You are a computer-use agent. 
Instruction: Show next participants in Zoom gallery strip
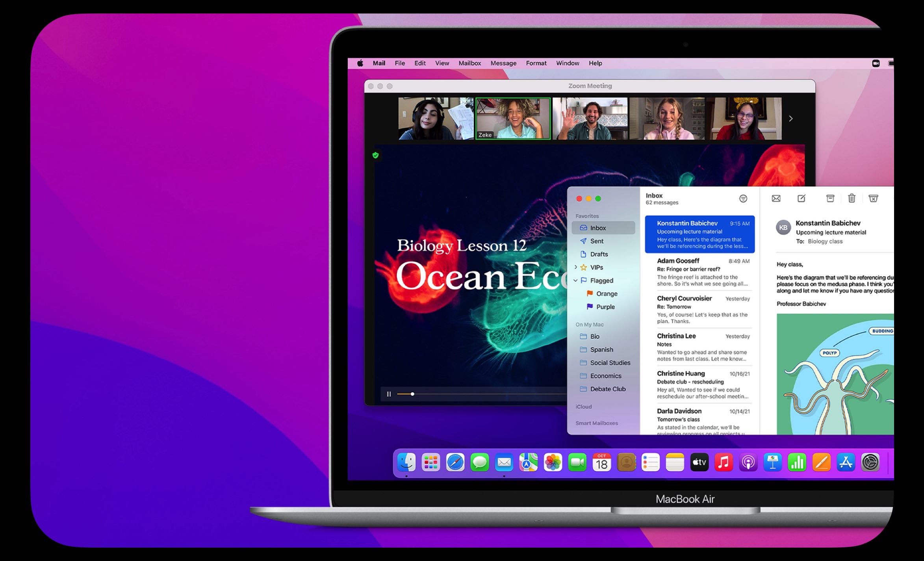click(x=790, y=119)
